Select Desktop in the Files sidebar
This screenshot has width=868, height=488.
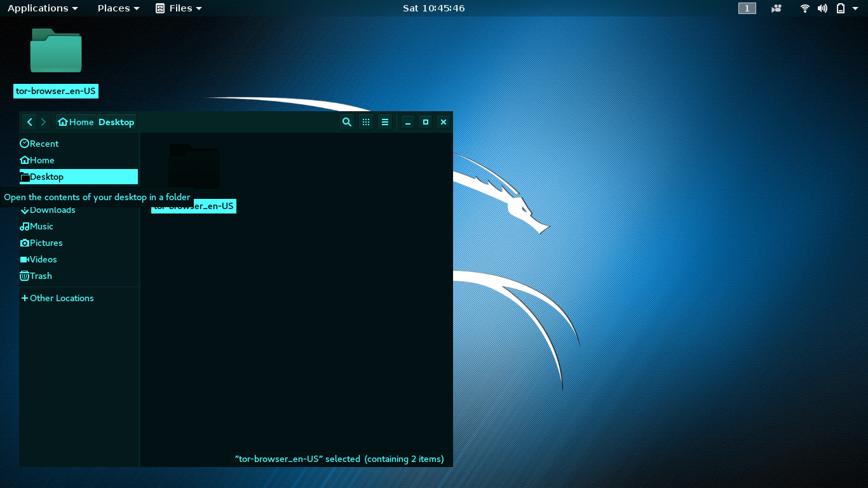tap(79, 177)
